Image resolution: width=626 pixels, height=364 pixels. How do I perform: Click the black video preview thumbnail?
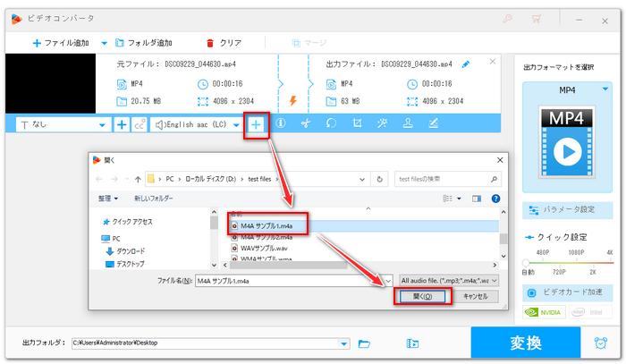point(50,83)
